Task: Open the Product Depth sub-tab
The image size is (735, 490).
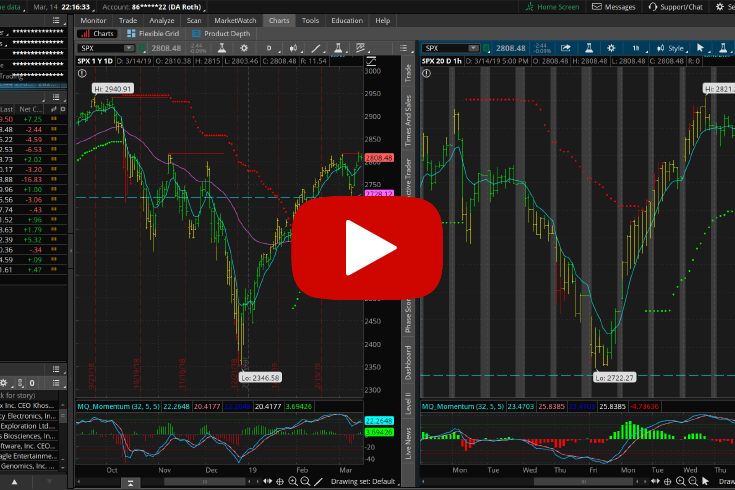Action: 221,34
